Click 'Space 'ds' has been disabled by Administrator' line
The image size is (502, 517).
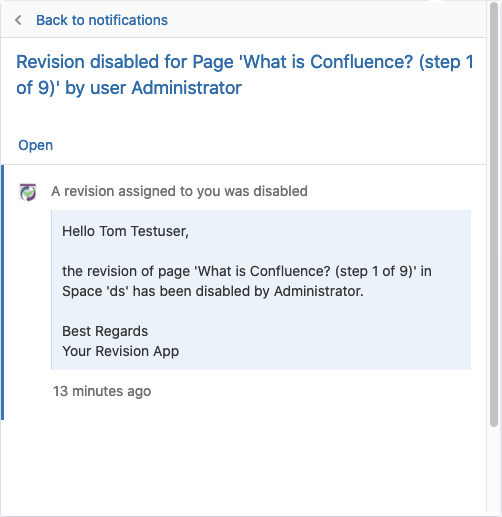point(213,291)
